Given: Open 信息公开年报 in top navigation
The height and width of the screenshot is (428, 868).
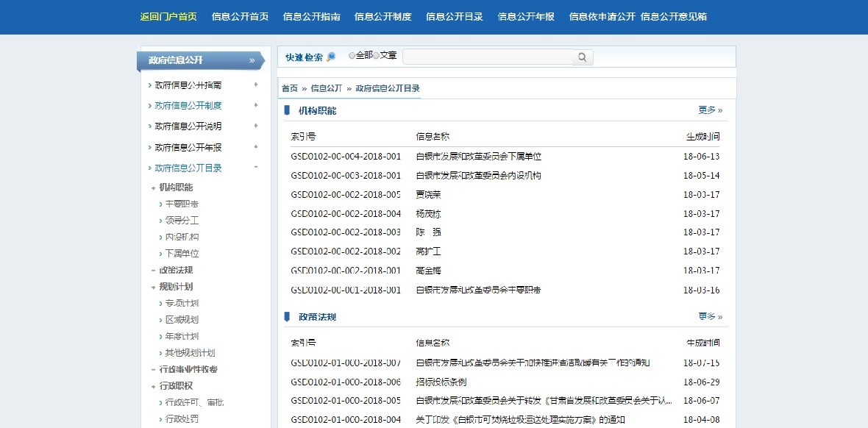Looking at the screenshot, I should 526,17.
